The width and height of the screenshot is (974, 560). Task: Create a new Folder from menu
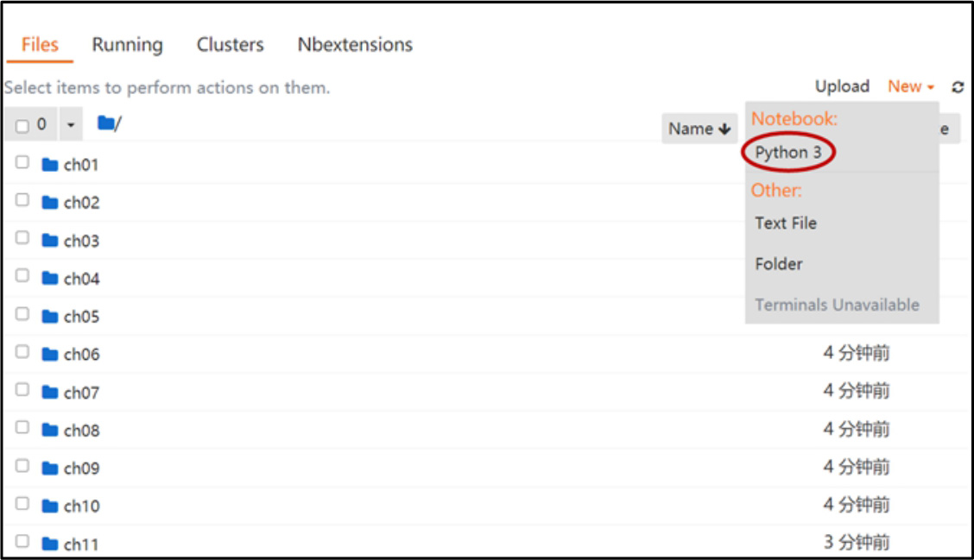click(x=778, y=264)
